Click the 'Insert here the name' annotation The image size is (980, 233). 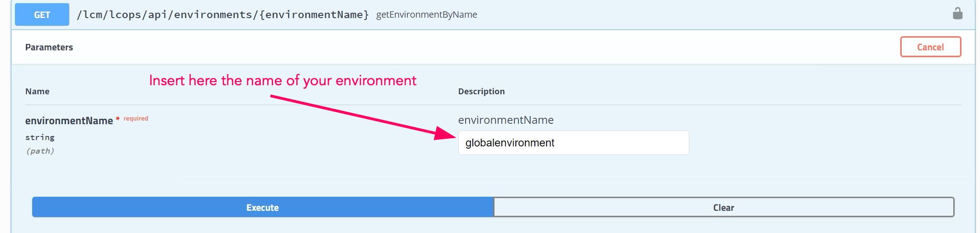(x=283, y=80)
